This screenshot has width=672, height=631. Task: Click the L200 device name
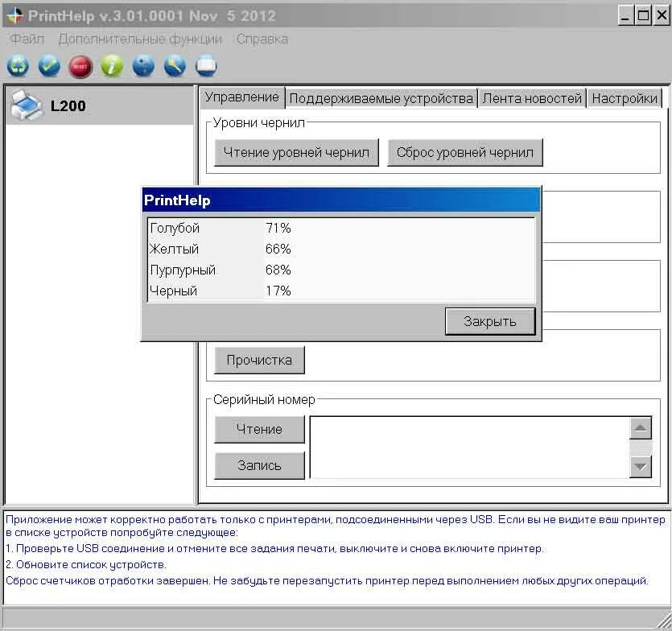[x=68, y=106]
